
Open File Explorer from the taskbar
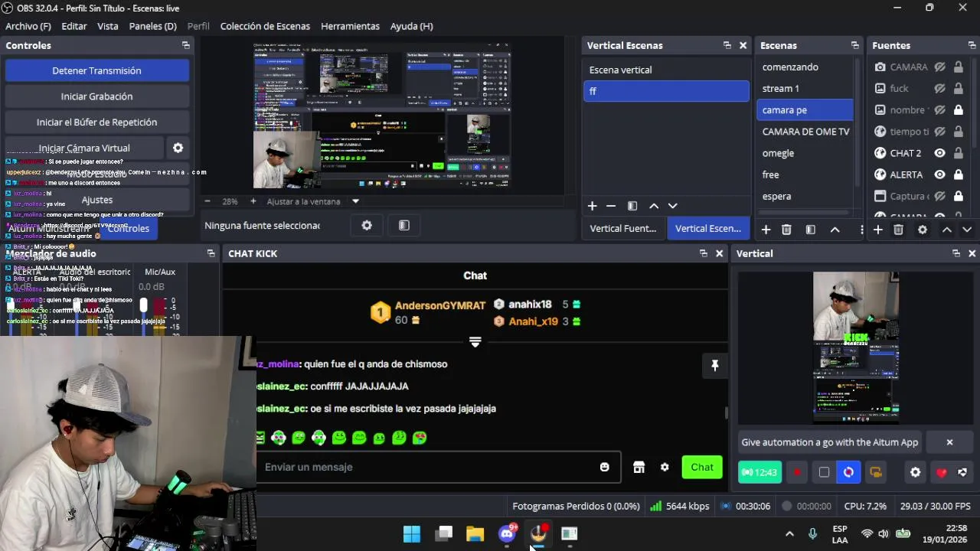[475, 533]
